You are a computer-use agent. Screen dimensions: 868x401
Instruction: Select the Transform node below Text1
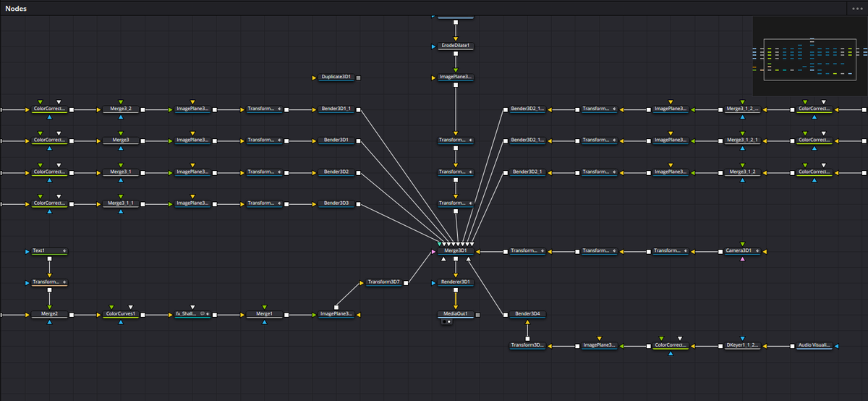pyautogui.click(x=49, y=282)
